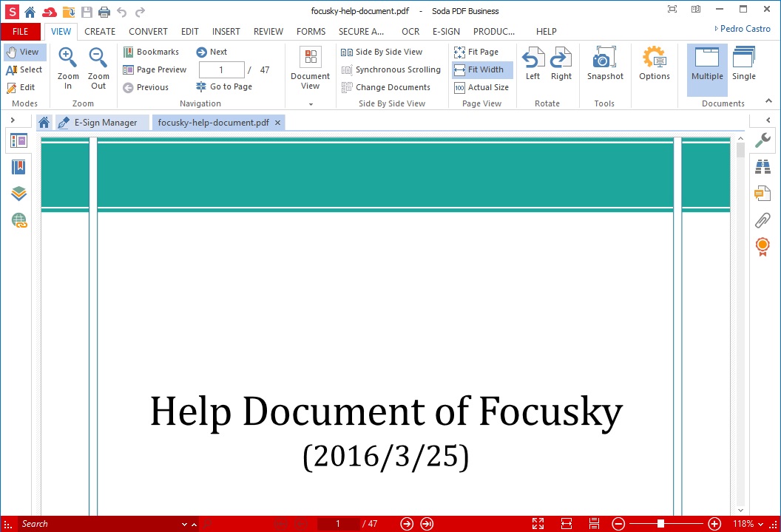Switch to the FORMS ribbon tab
Screen dimensions: 781x532
click(x=311, y=31)
